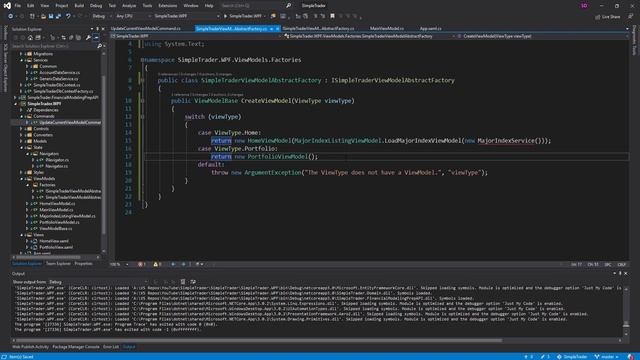640x360 pixels.
Task: Click the Visual Studio logo icon
Action: click(x=7, y=6)
